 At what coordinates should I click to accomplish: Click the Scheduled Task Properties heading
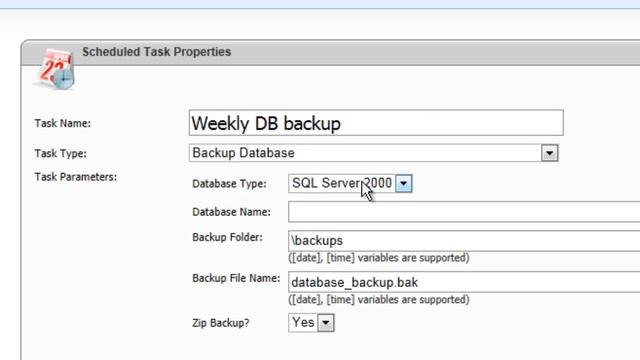point(156,52)
